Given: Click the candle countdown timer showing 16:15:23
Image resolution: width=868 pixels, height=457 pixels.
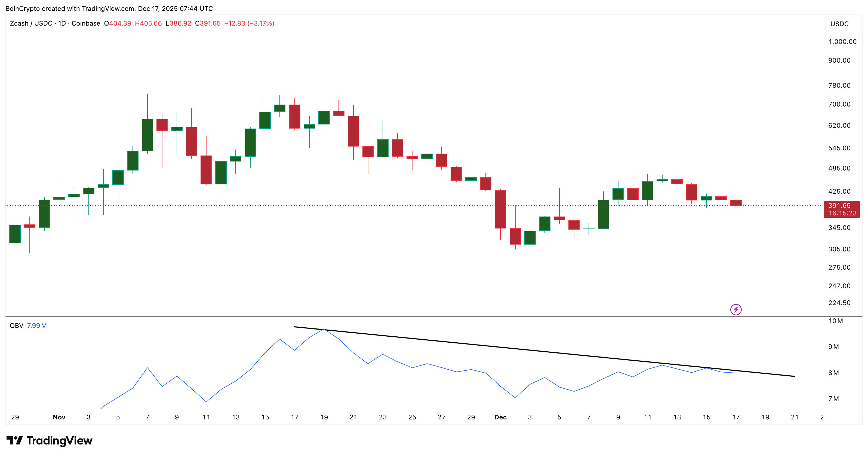Looking at the screenshot, I should (842, 214).
